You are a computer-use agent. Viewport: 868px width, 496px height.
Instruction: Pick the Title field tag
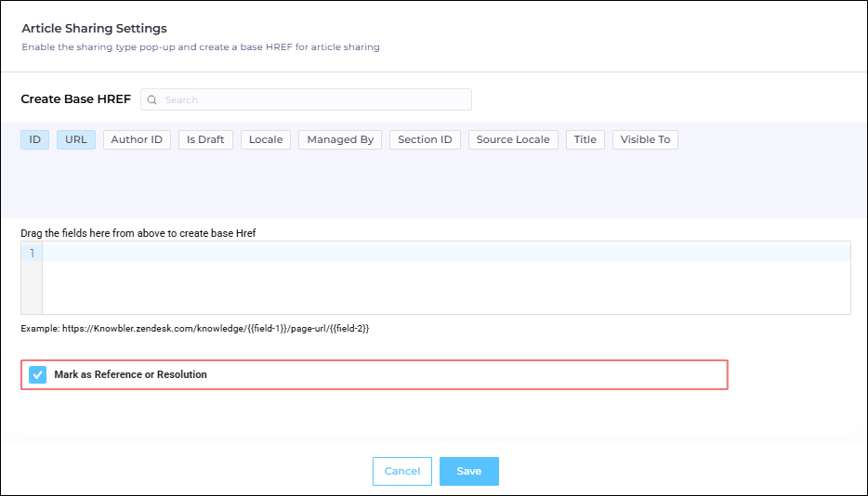point(585,139)
